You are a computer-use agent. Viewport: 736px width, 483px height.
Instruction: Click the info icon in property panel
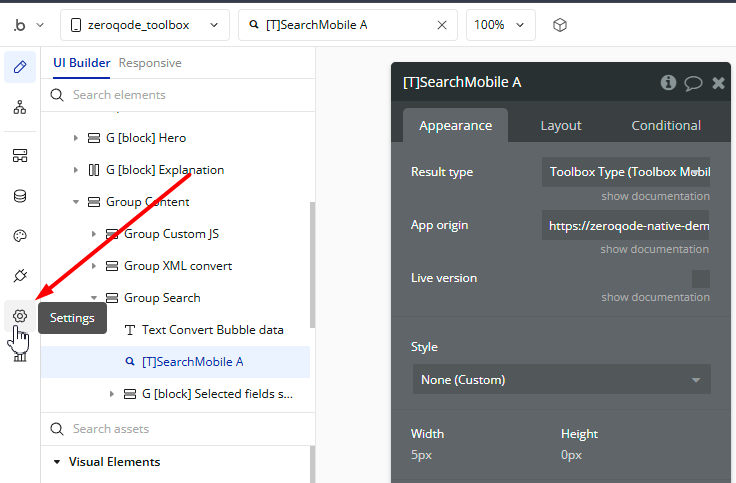(668, 83)
